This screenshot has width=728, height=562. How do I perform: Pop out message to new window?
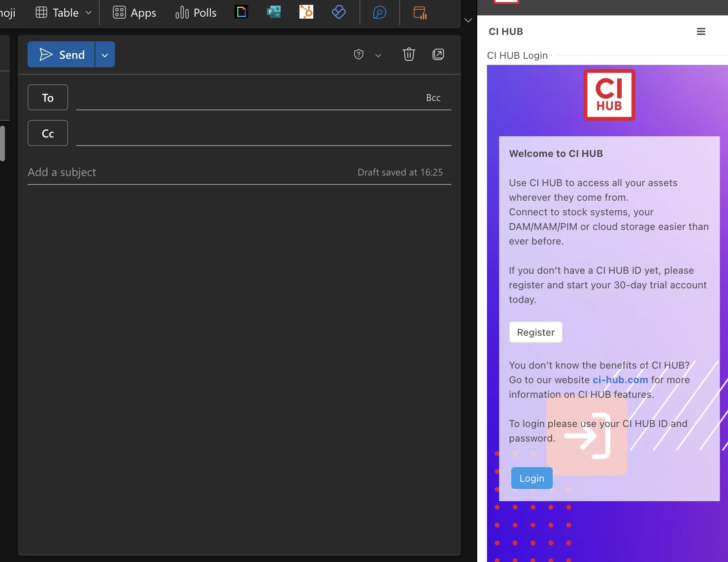[x=438, y=54]
